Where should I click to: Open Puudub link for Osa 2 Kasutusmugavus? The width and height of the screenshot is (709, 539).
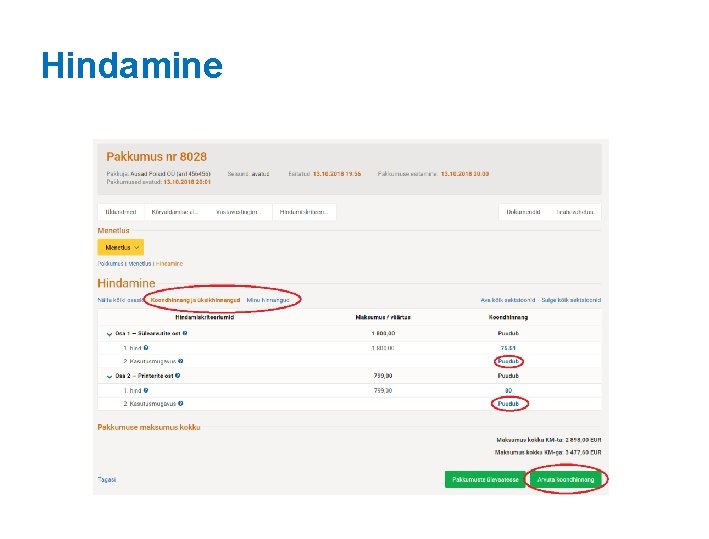508,403
